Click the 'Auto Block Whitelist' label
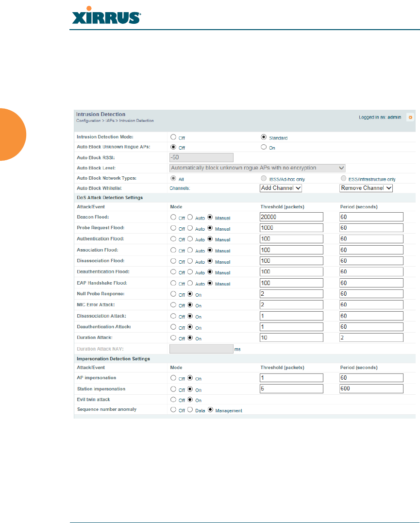Screen dimensions: 420x523 coord(100,188)
